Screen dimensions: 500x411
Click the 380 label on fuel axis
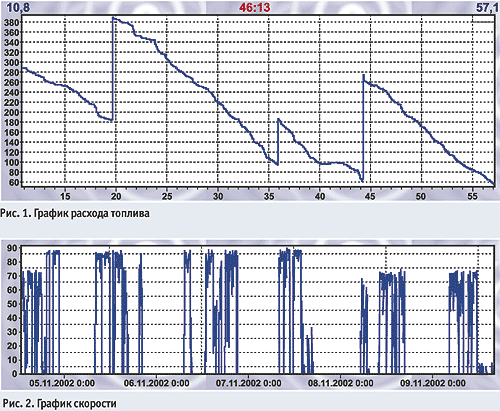[x=12, y=22]
